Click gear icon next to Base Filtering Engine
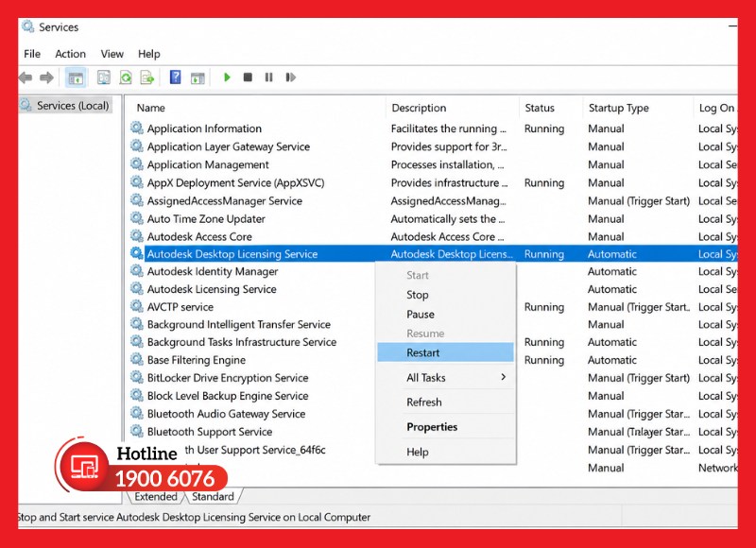Screen dimensions: 756x548 pos(137,360)
